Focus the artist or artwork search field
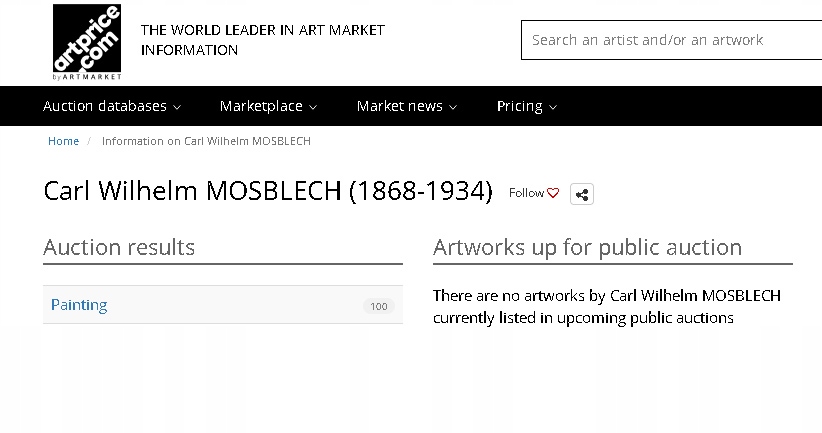The width and height of the screenshot is (822, 433). click(670, 40)
